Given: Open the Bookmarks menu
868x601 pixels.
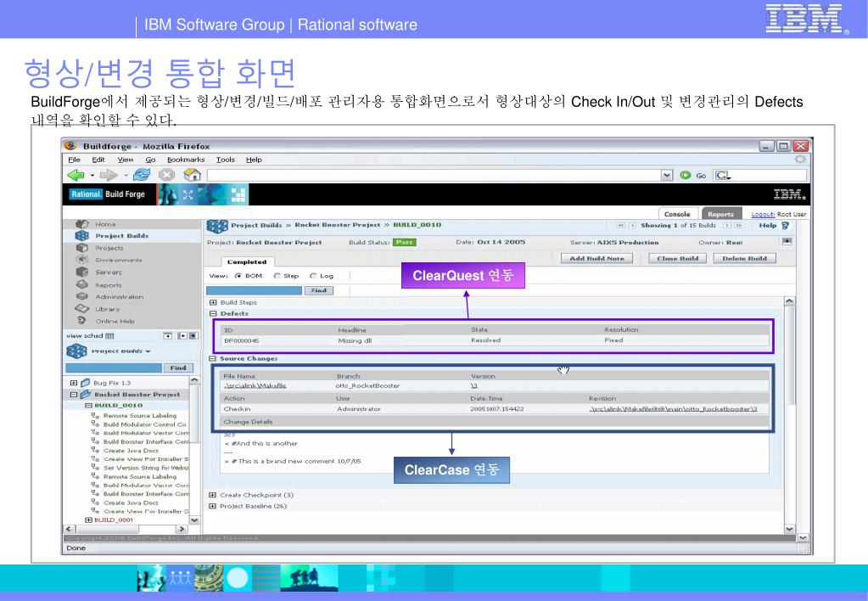Looking at the screenshot, I should pyautogui.click(x=186, y=160).
